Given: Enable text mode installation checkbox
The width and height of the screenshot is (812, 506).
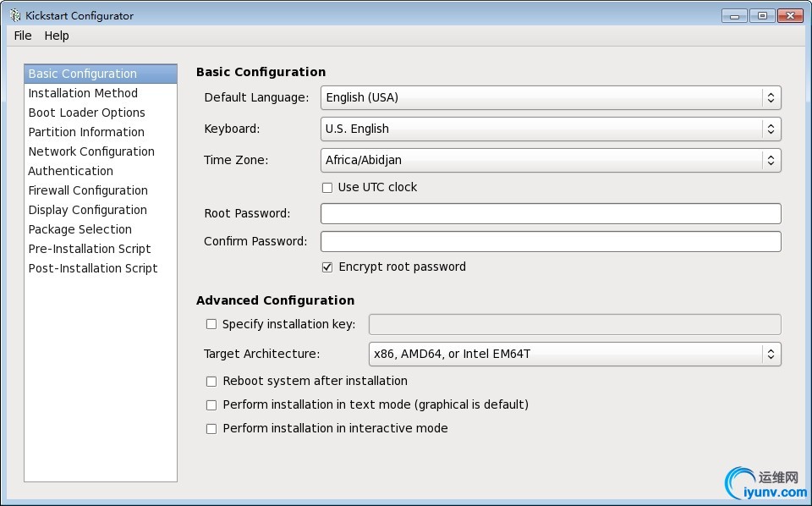Looking at the screenshot, I should pos(211,405).
